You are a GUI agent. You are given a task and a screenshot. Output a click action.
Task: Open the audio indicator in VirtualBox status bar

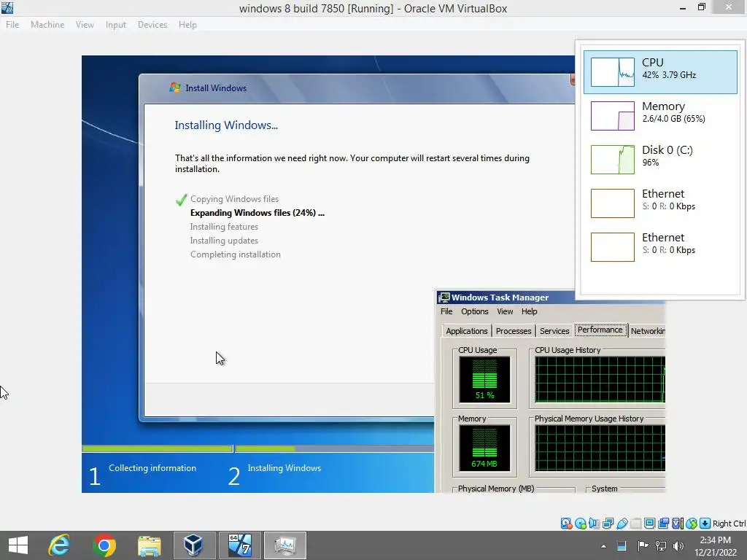(x=594, y=524)
